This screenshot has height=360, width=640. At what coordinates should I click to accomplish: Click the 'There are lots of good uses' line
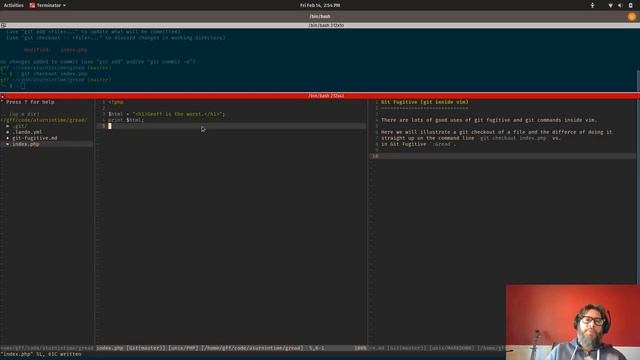[x=489, y=120]
